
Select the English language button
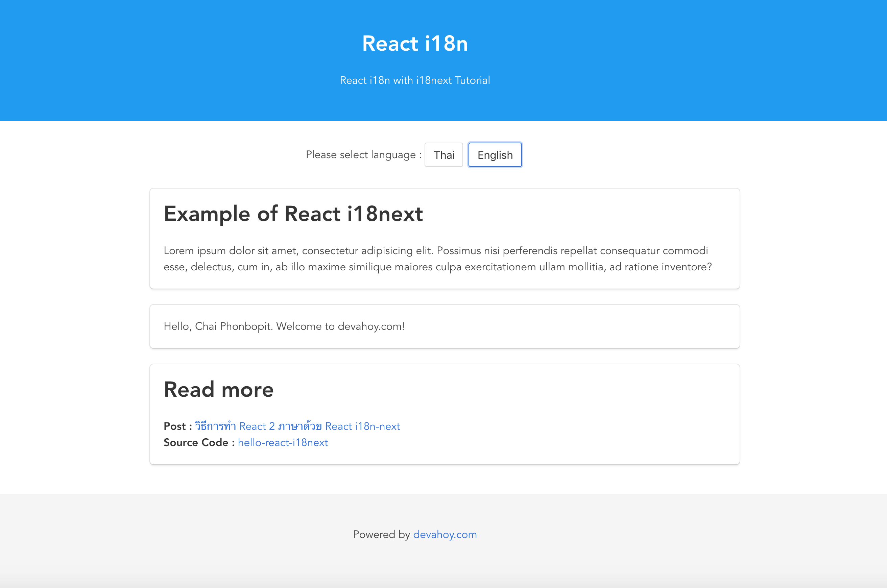(495, 154)
